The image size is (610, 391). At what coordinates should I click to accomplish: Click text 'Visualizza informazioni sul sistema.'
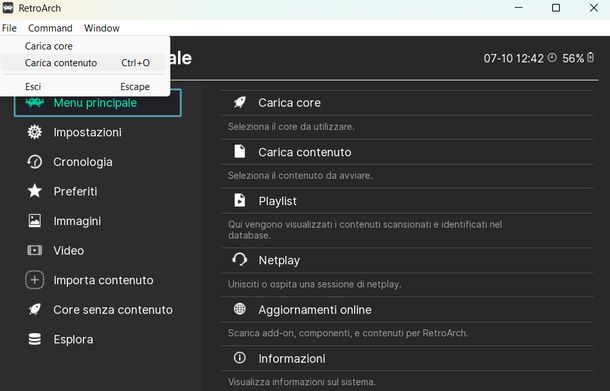[x=301, y=382]
